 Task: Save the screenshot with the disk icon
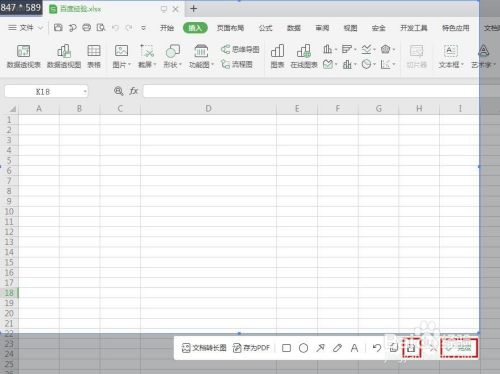click(412, 348)
